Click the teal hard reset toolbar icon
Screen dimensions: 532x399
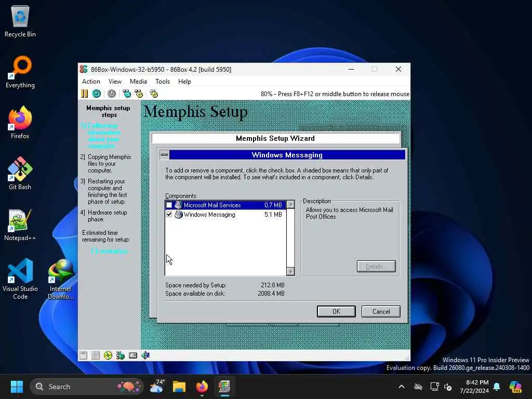(x=97, y=94)
